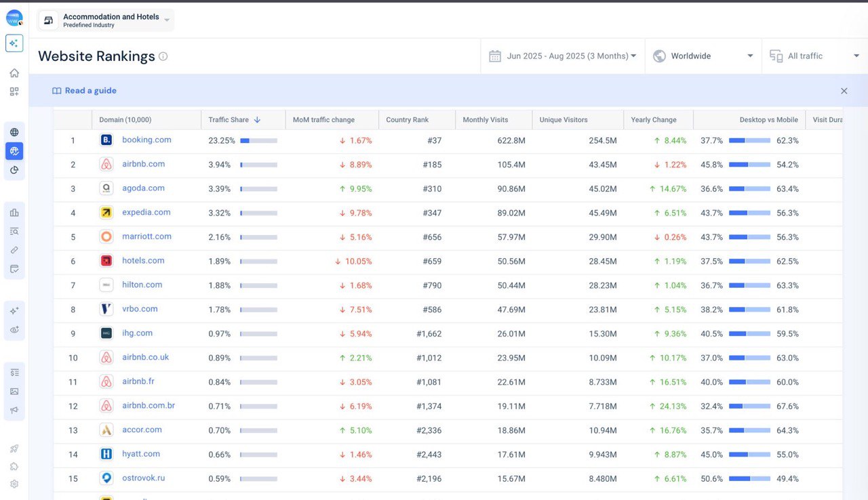
Task: Open the megaphone icon in sidebar
Action: tap(14, 410)
